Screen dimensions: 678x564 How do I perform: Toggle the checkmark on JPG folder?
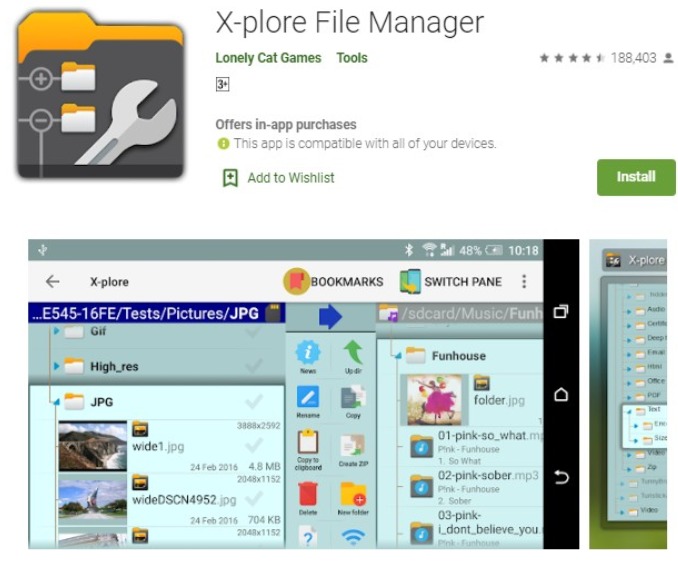point(254,402)
